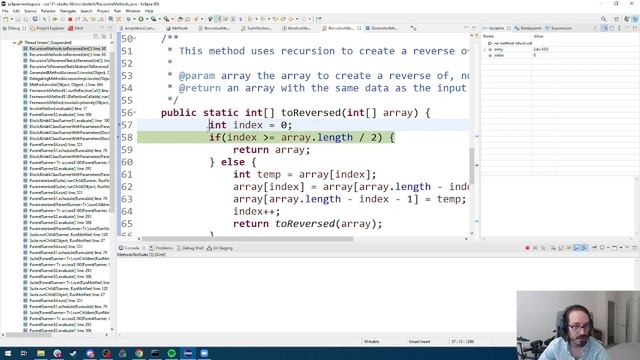The width and height of the screenshot is (640, 360).
Task: Switch to the Expressions tab
Action: pos(558,28)
